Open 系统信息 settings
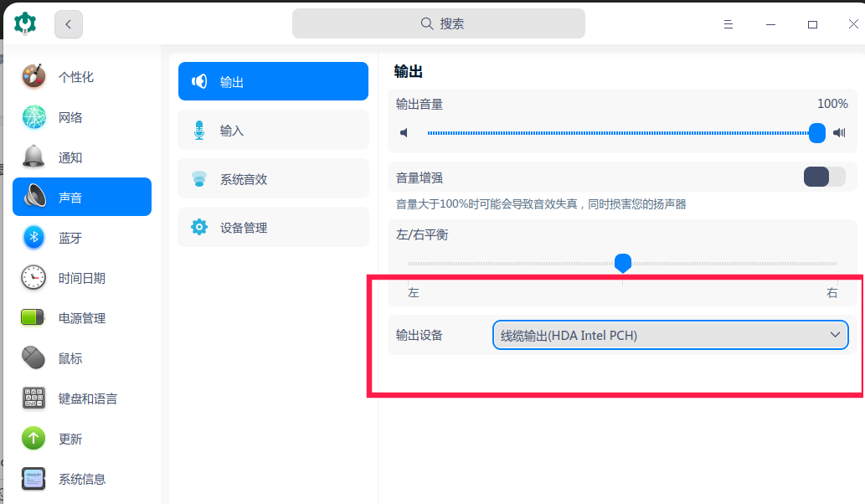 (x=82, y=479)
